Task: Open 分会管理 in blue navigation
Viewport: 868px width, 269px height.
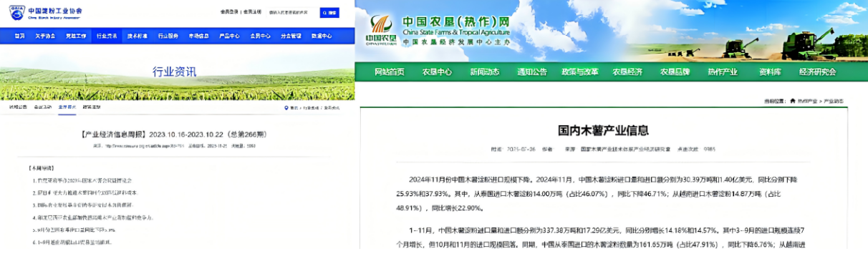Action: [291, 36]
